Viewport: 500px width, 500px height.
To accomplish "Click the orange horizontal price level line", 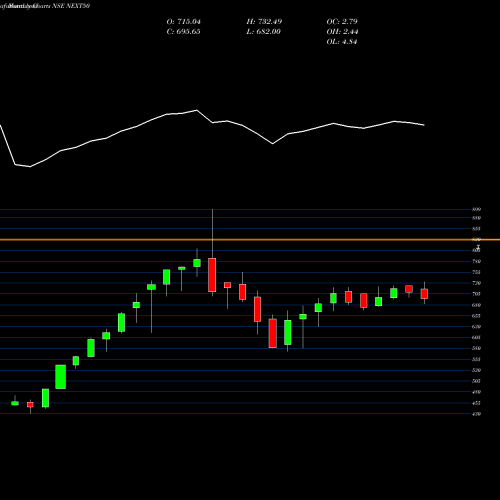I will pos(250,240).
